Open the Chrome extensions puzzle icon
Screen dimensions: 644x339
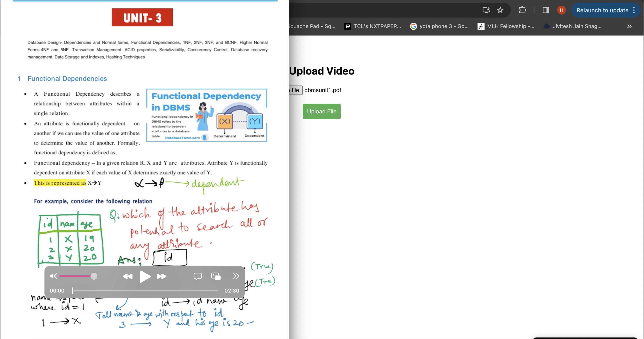tap(522, 10)
